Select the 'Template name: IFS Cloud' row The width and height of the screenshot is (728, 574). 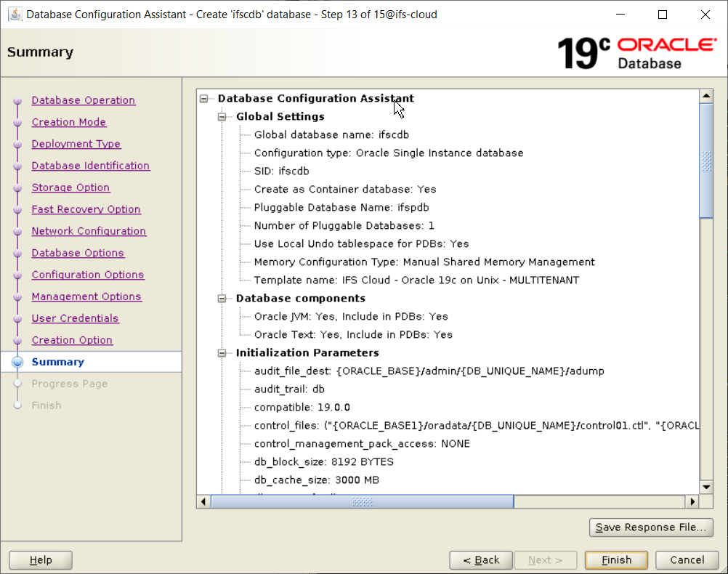click(x=416, y=280)
